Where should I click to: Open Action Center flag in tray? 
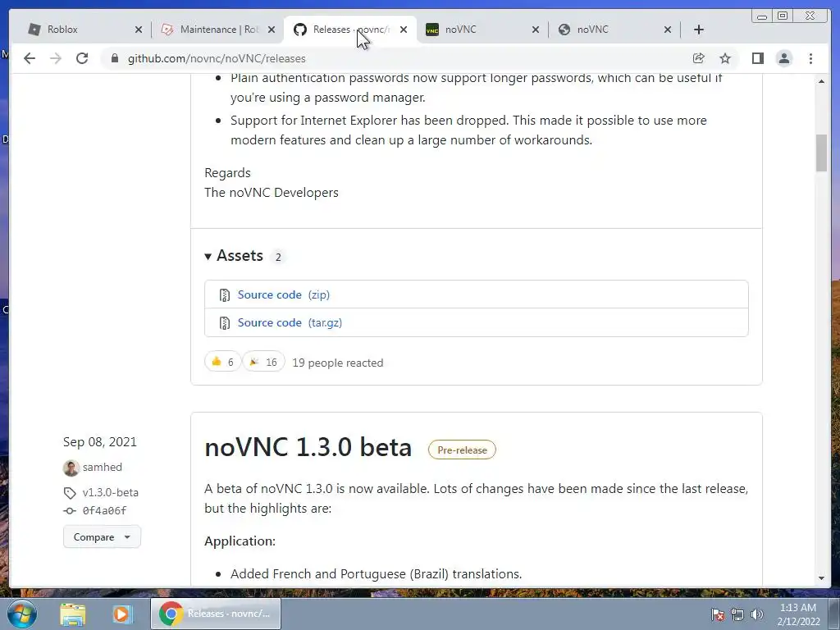pos(718,614)
